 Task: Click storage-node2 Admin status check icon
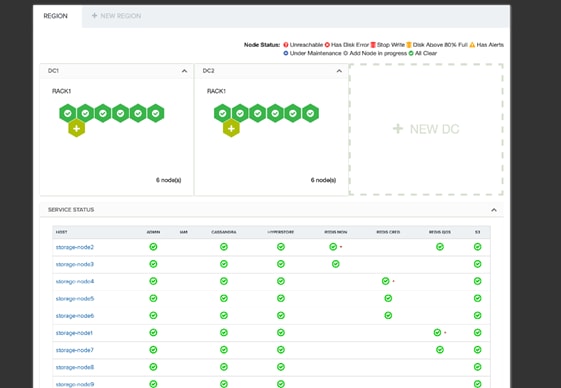153,247
